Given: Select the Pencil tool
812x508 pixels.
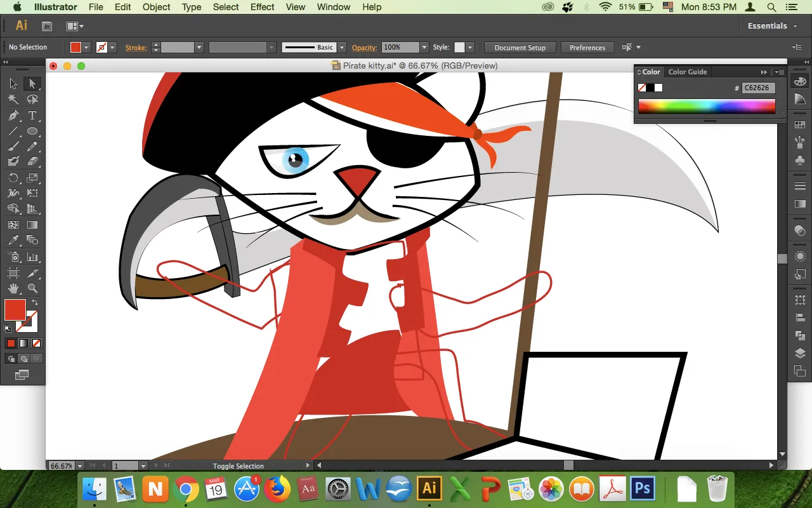Looking at the screenshot, I should (x=32, y=147).
